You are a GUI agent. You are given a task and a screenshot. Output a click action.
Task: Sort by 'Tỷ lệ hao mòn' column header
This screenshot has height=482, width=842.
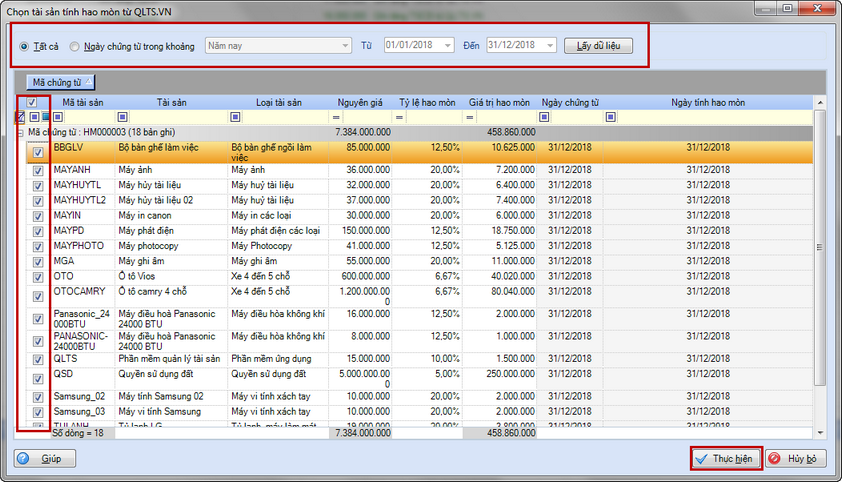point(427,102)
